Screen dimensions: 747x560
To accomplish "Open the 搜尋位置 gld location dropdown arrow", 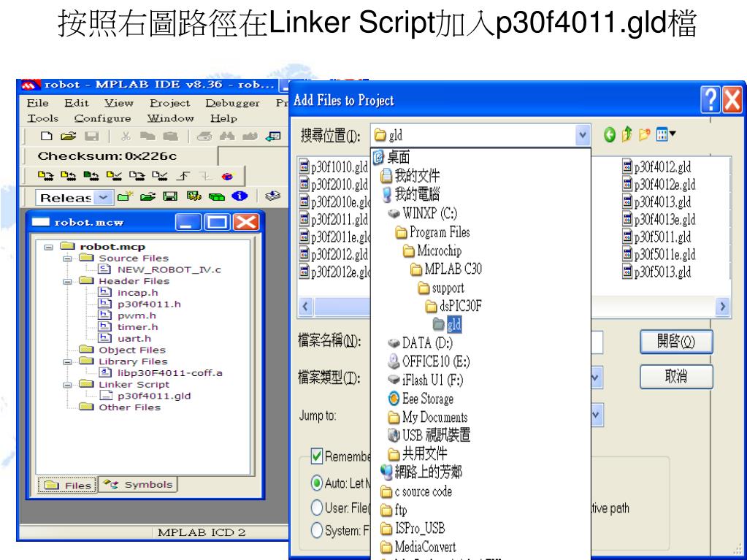I will click(x=582, y=135).
